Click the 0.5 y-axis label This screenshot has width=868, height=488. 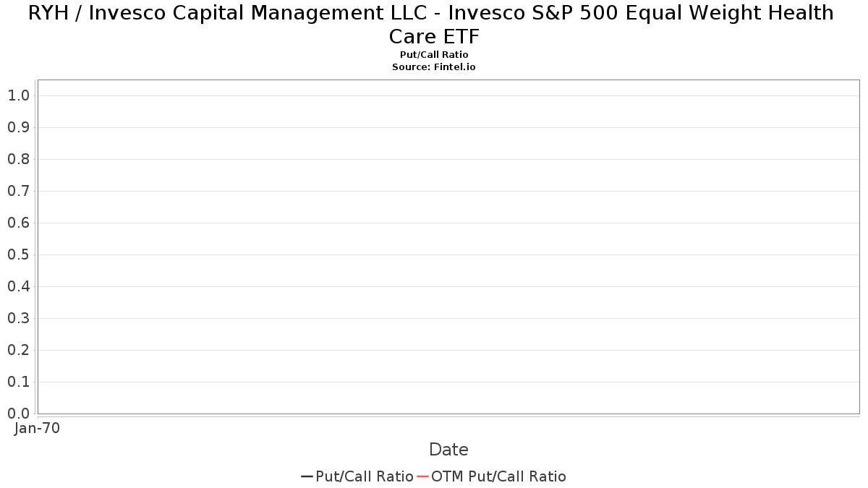pos(18,254)
